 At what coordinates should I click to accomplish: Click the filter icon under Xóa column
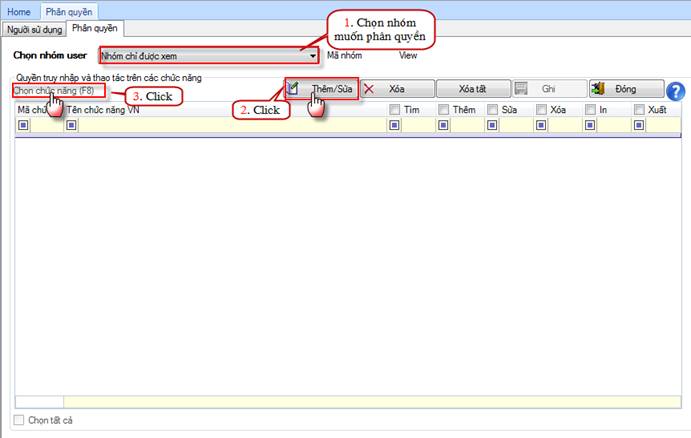click(541, 126)
